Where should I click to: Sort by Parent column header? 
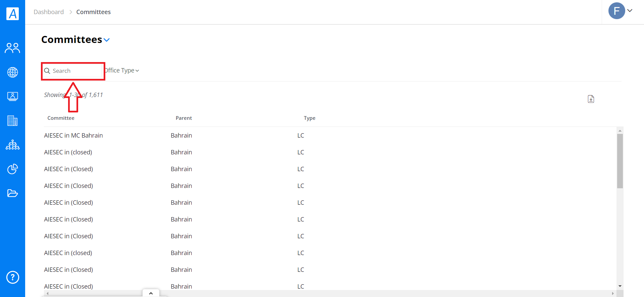184,118
